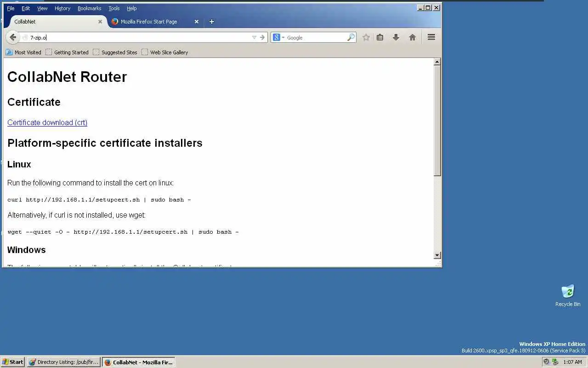The height and width of the screenshot is (368, 588).
Task: Click the wget setupcert.sh command text
Action: click(x=123, y=232)
